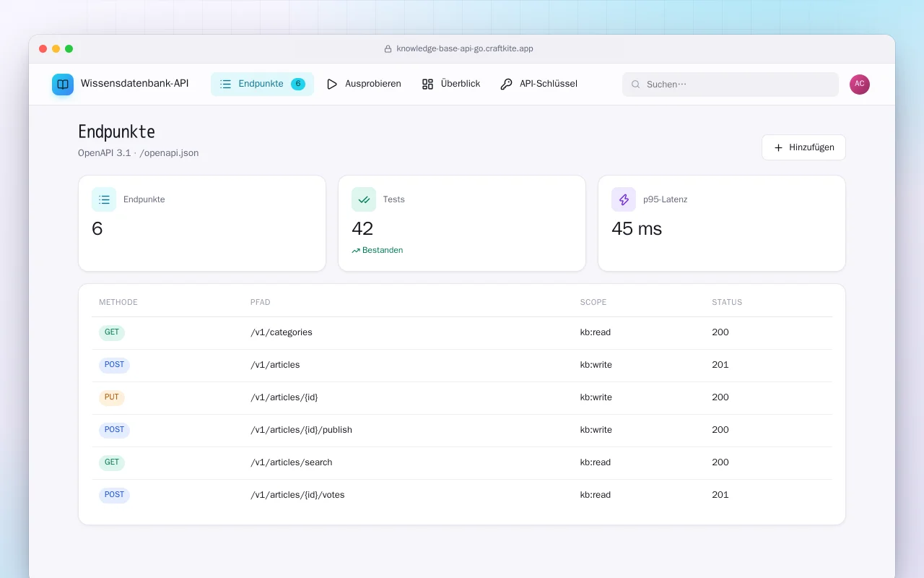Viewport: 924px width, 578px height.
Task: Go to the Überblick tab
Action: pyautogui.click(x=451, y=84)
